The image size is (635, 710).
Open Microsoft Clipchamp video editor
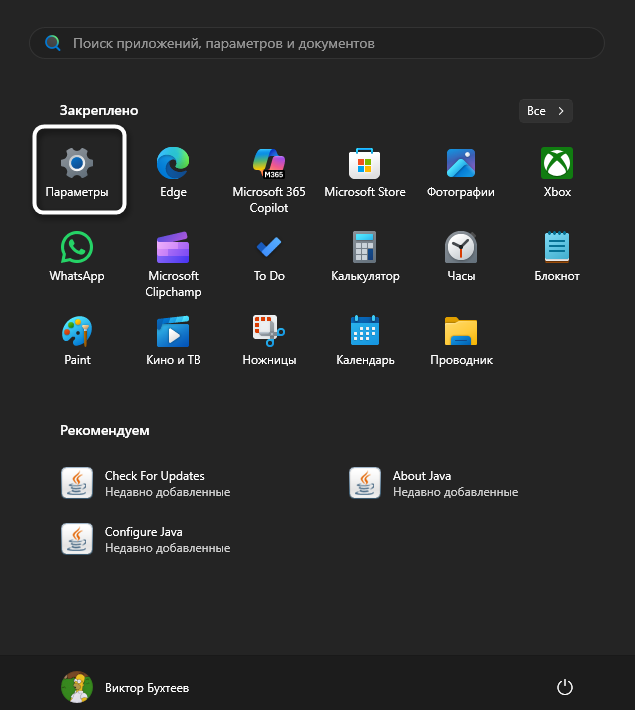pyautogui.click(x=173, y=264)
